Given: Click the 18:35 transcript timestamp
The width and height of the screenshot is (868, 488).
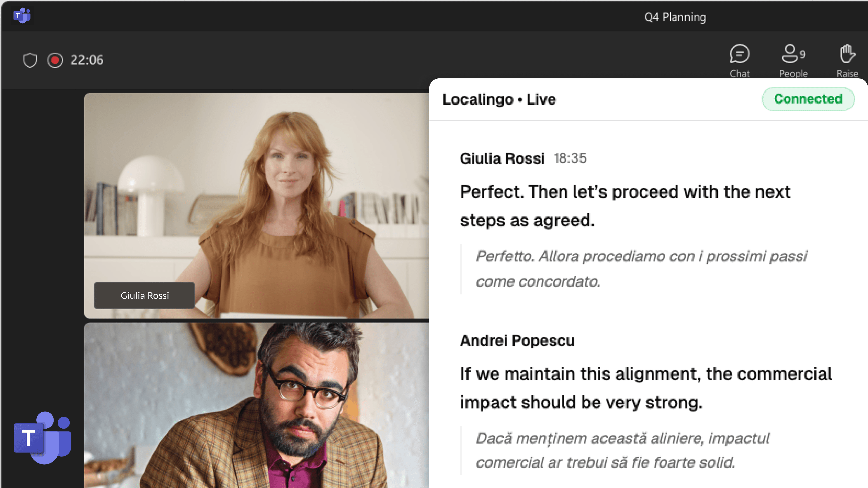Looking at the screenshot, I should coord(570,158).
